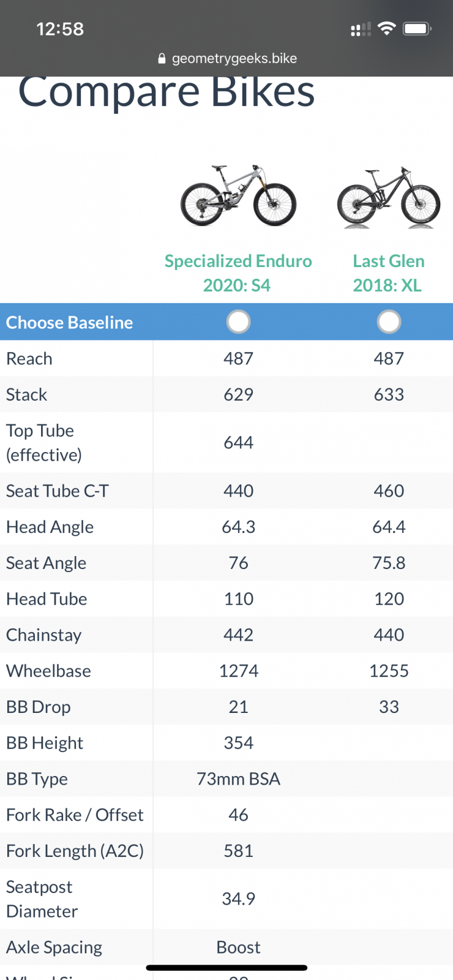Tap the Head Angle row label
This screenshot has width=453, height=980.
click(50, 527)
